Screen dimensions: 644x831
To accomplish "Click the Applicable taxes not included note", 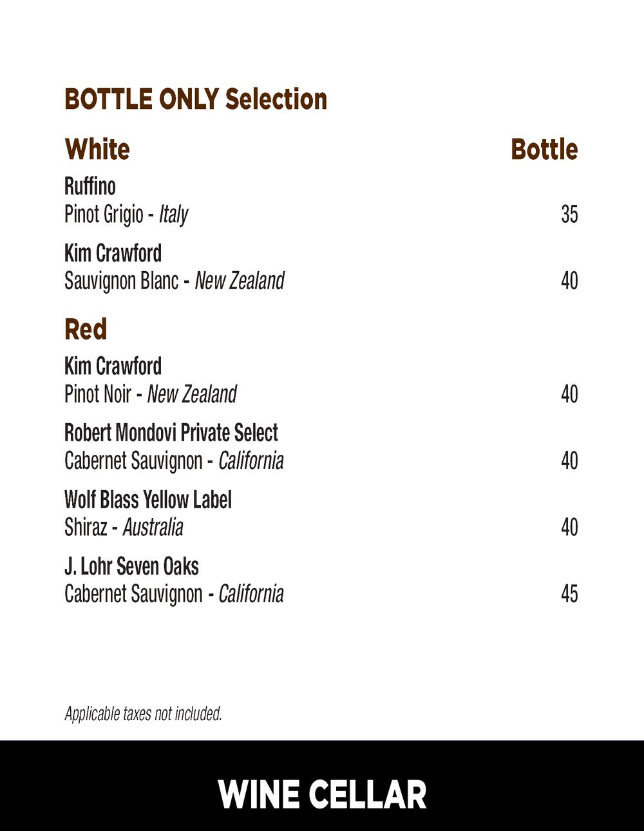I will (143, 714).
